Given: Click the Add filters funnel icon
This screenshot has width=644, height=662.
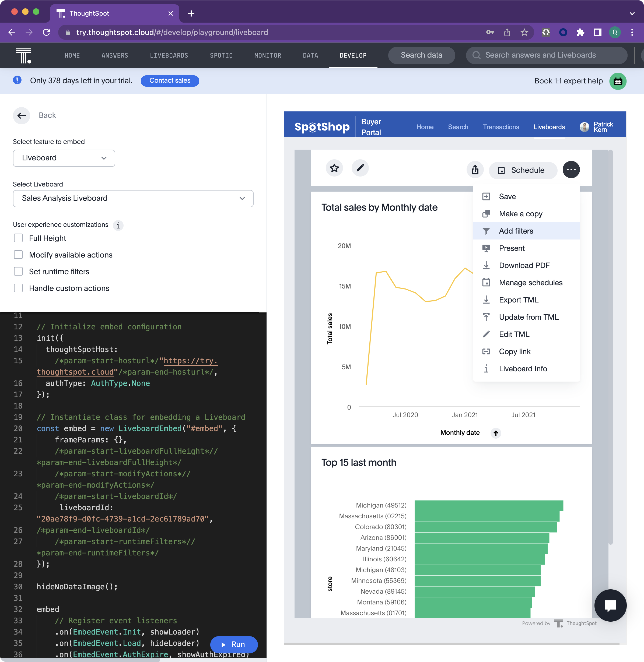Looking at the screenshot, I should 486,231.
